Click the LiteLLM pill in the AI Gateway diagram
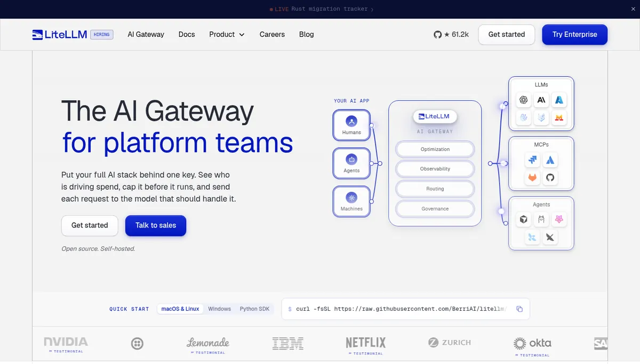Viewport: 640px width, 364px height. (435, 116)
